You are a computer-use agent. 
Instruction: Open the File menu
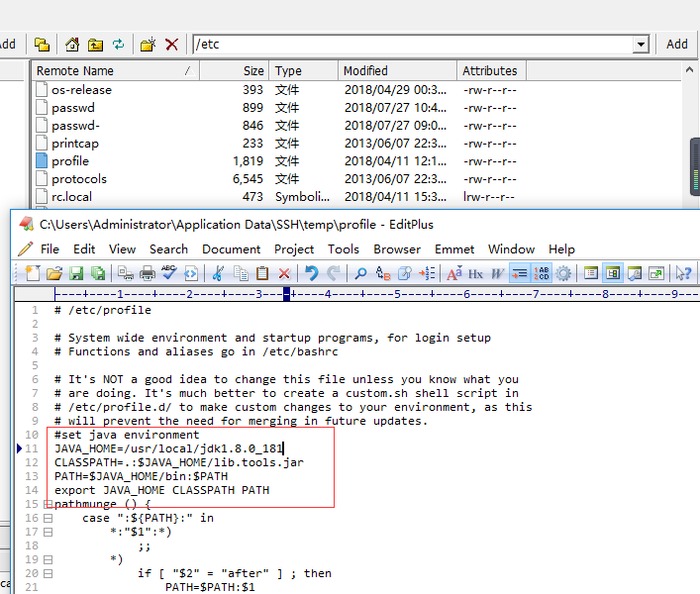click(x=50, y=249)
